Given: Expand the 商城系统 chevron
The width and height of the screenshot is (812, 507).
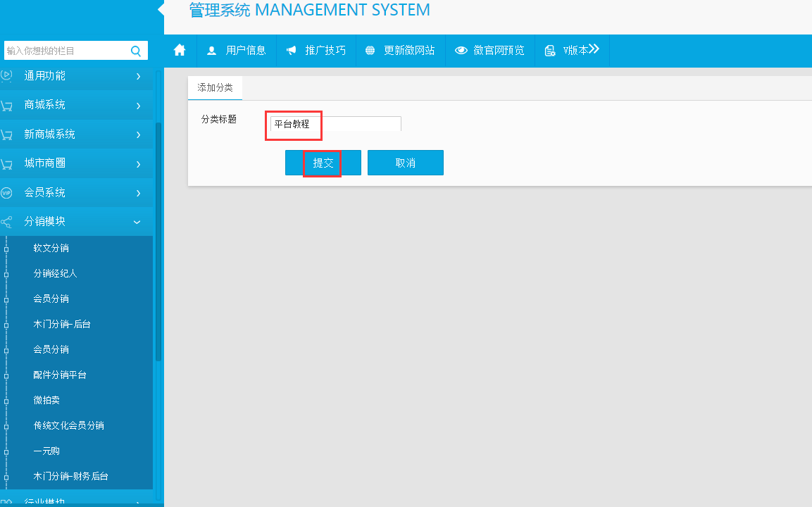Looking at the screenshot, I should coord(138,106).
